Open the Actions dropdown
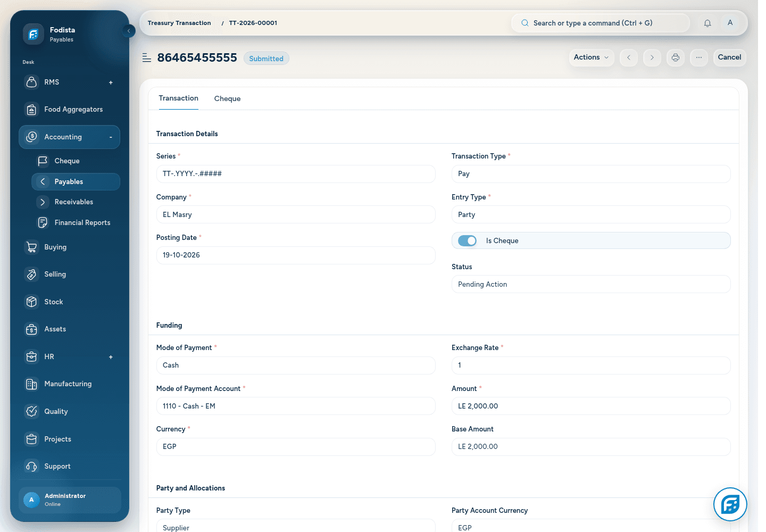Screen dimensions: 766x532 pos(592,57)
